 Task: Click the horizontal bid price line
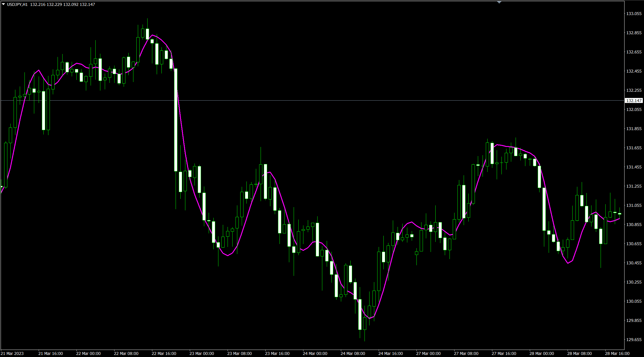pyautogui.click(x=295, y=101)
